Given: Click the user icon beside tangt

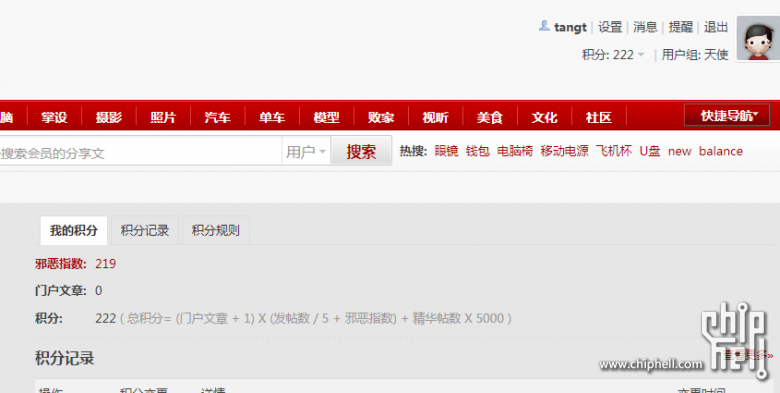Looking at the screenshot, I should 544,25.
